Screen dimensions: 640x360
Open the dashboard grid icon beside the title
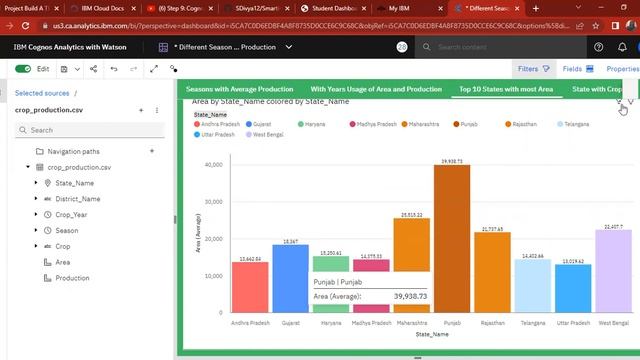pyautogui.click(x=163, y=47)
